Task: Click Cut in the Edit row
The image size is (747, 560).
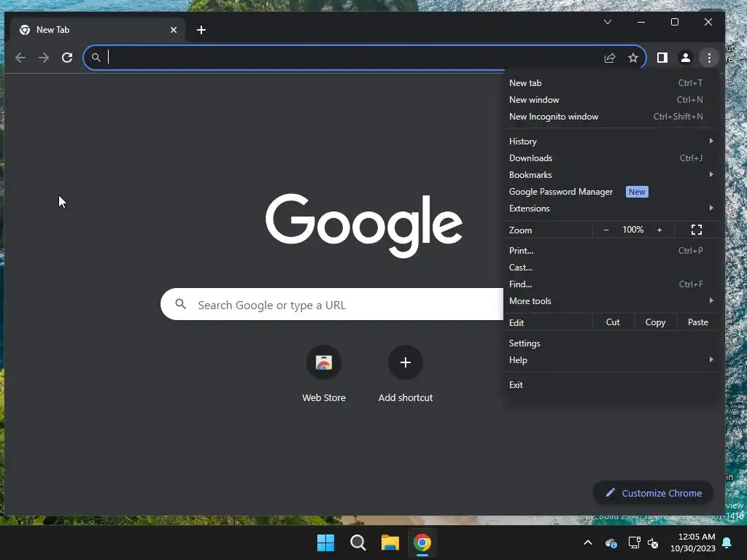Action: [x=613, y=322]
